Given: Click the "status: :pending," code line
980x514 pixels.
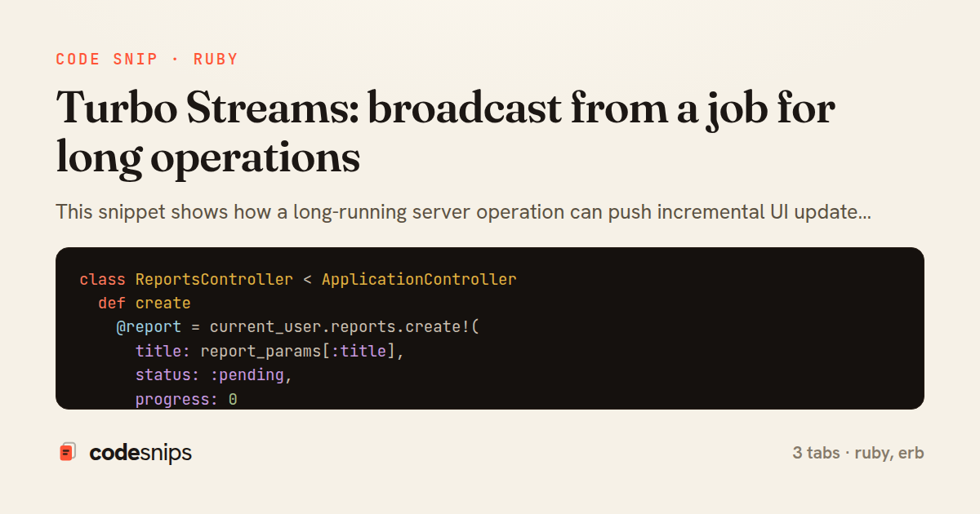Looking at the screenshot, I should [x=214, y=375].
